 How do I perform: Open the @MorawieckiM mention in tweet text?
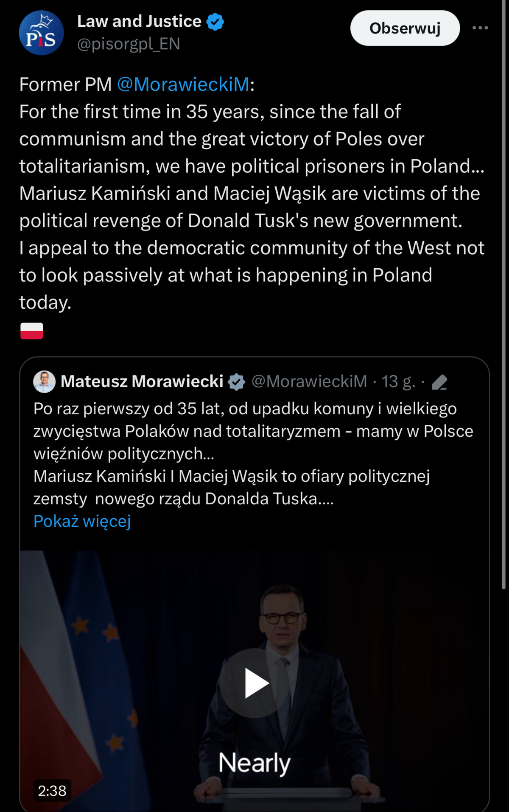click(183, 84)
